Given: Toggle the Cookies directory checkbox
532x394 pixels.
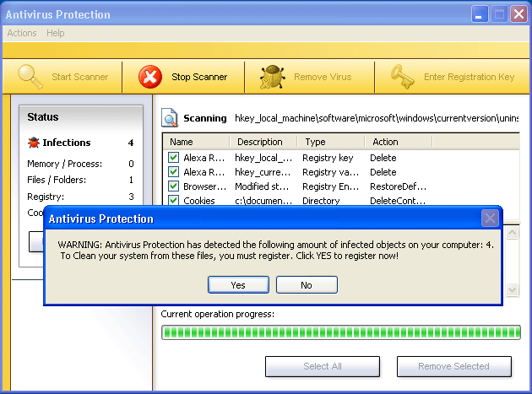Looking at the screenshot, I should (173, 201).
